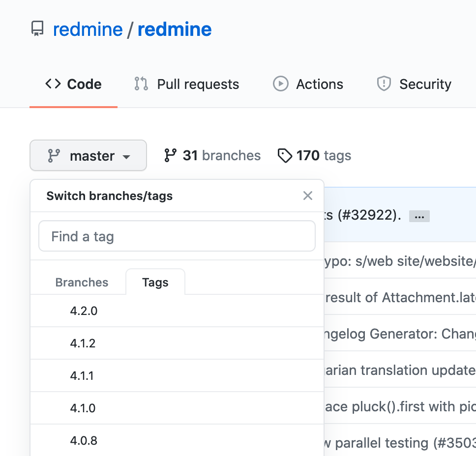
Task: Click the Switch branches/tags heading
Action: 109,196
